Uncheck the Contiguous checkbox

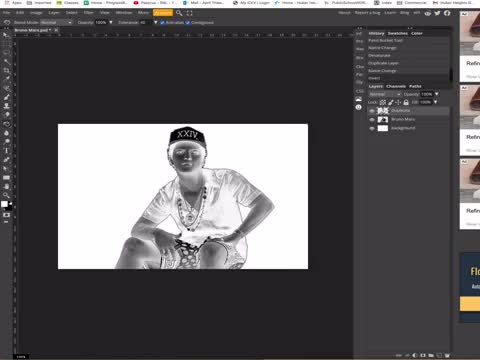[188, 23]
